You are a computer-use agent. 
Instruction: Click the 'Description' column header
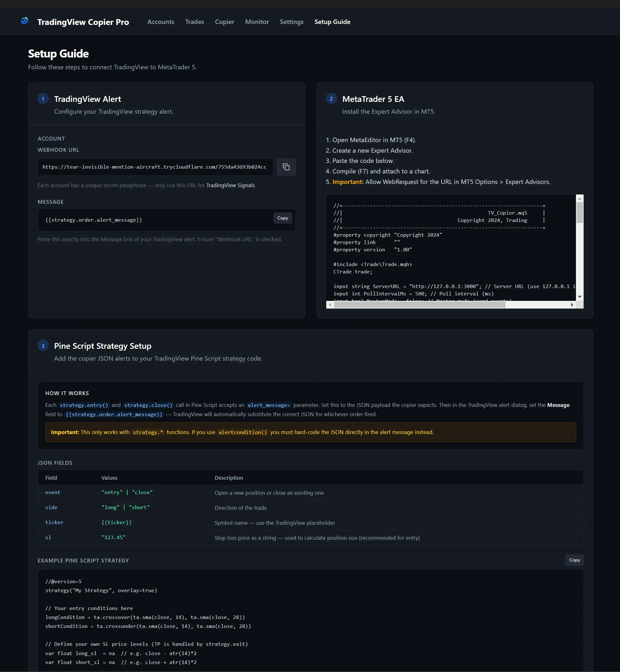[x=229, y=478]
